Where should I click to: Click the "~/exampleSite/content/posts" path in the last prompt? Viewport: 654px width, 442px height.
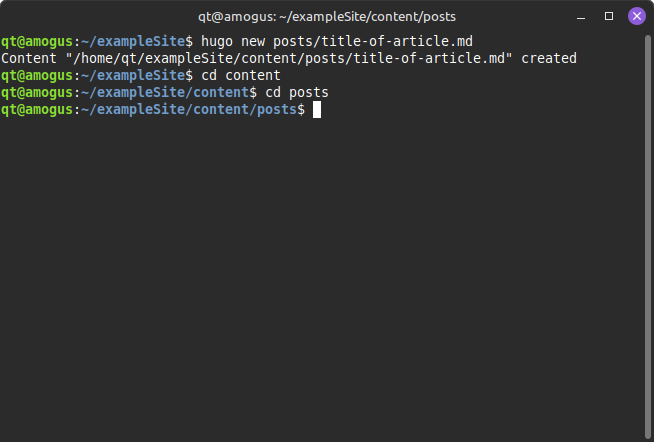[188, 109]
